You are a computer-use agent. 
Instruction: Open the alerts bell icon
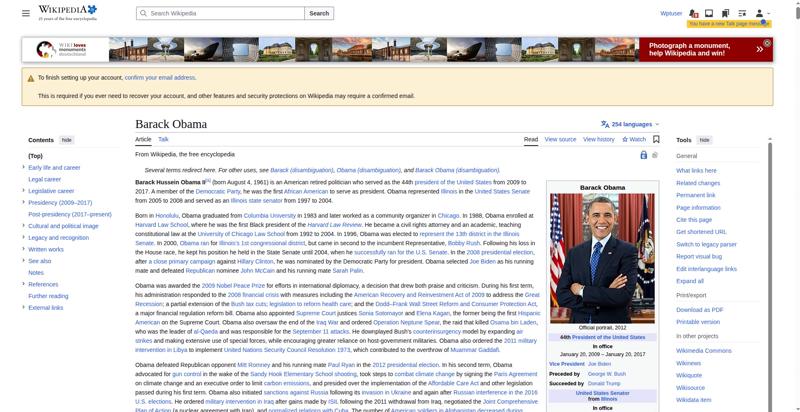coord(693,13)
